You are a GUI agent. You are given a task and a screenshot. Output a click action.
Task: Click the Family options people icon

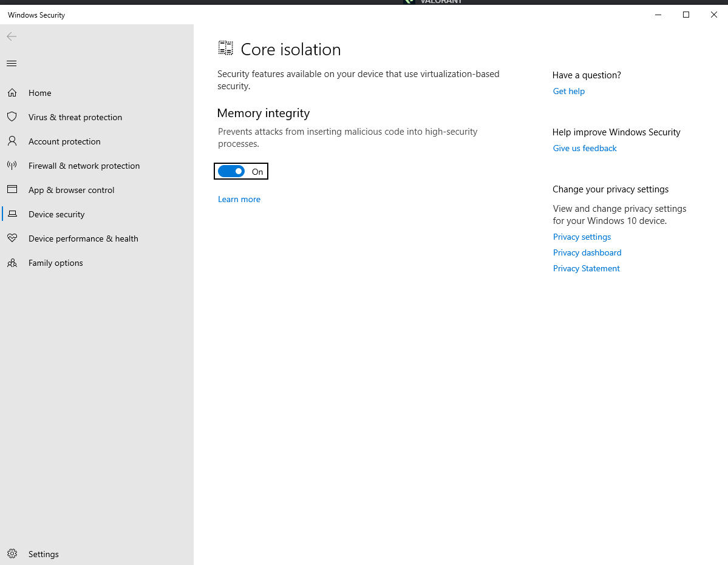[12, 263]
